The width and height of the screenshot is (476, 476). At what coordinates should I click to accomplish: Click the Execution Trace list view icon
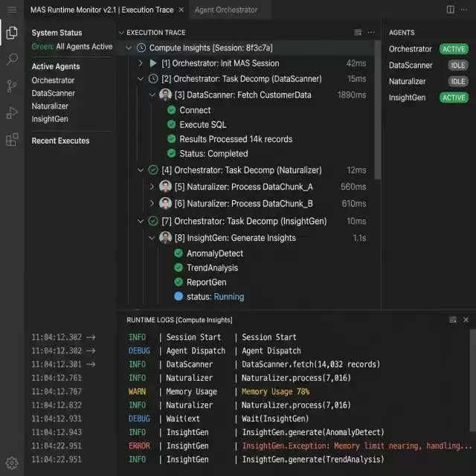(x=358, y=33)
